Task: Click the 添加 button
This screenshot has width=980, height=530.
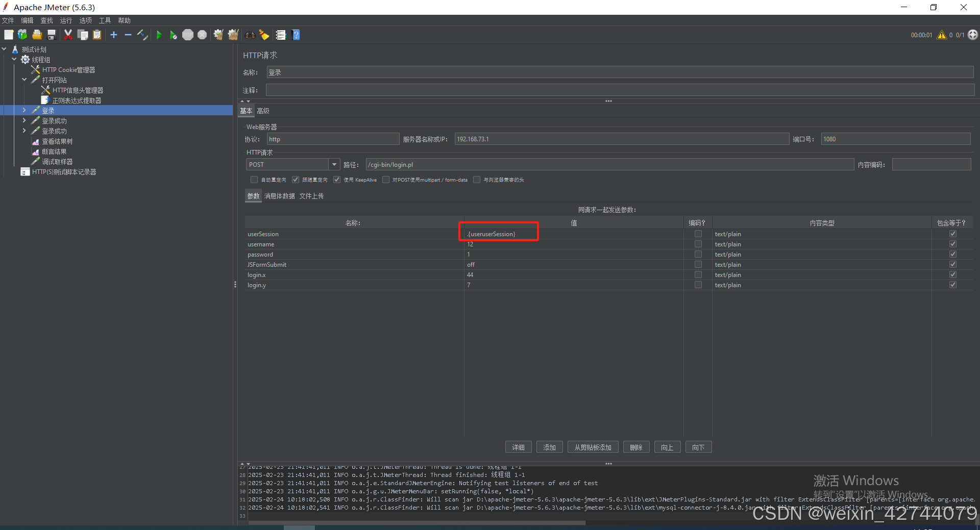Action: click(x=549, y=447)
